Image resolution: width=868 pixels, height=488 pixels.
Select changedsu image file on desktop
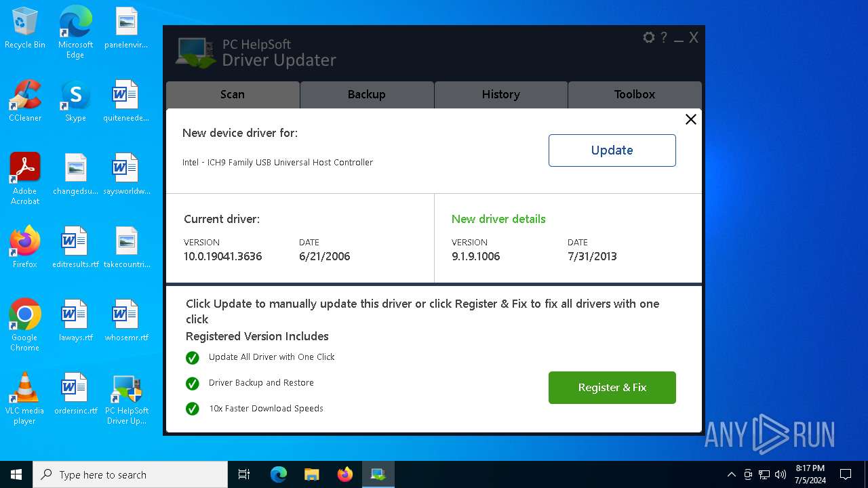coord(75,175)
